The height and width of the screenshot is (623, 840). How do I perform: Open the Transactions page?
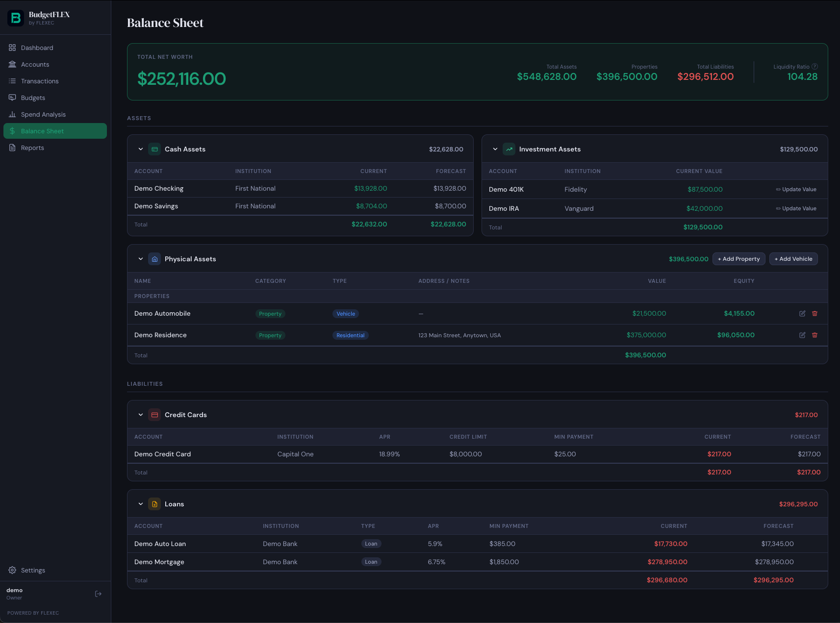[55, 81]
